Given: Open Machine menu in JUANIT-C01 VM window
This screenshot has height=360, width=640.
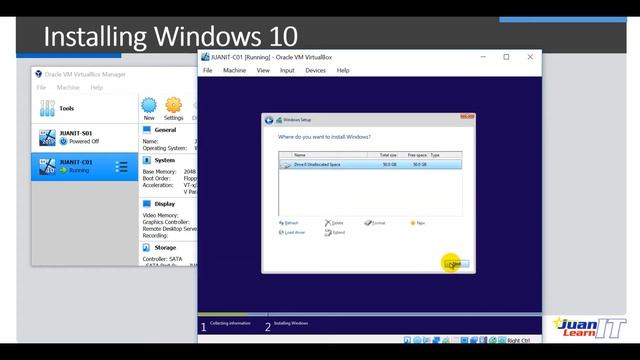Looking at the screenshot, I should (x=234, y=70).
